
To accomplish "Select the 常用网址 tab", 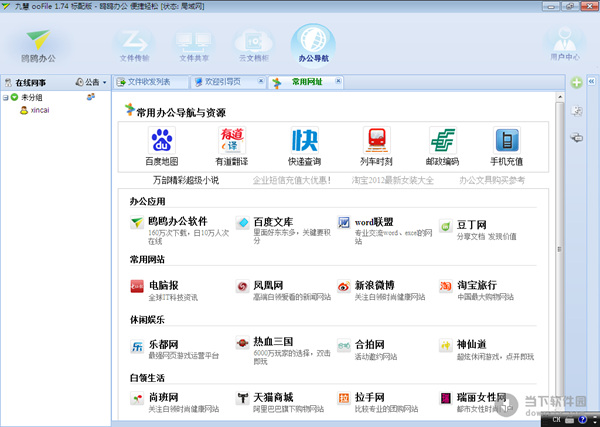I will [307, 82].
